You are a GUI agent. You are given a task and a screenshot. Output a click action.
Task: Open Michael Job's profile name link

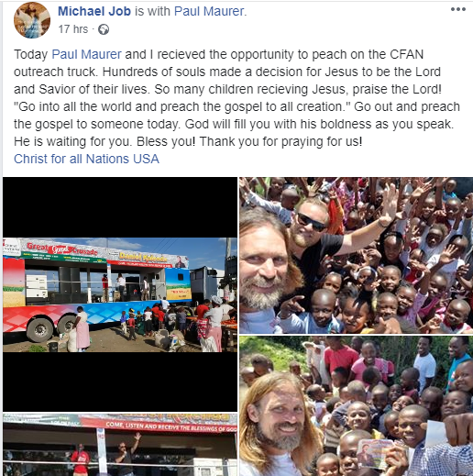(x=94, y=11)
